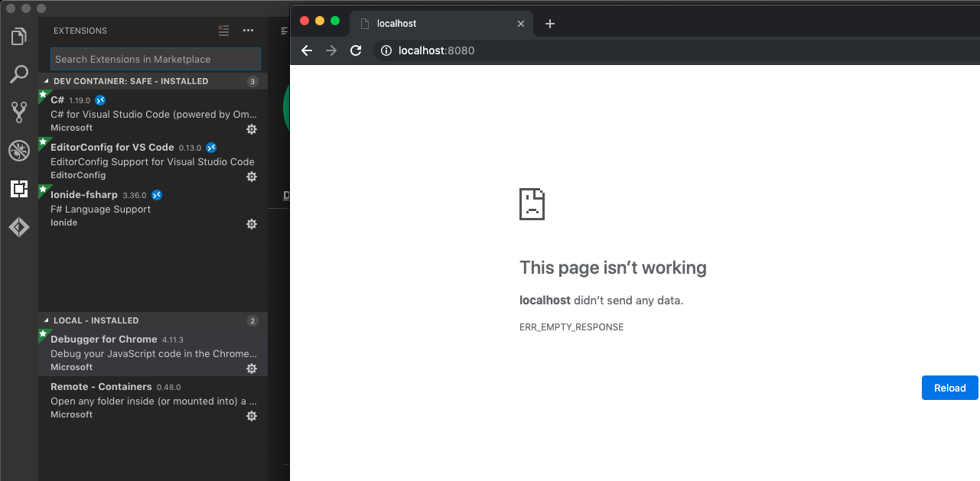Open the Explorer view in activity bar
980x481 pixels.
click(19, 37)
